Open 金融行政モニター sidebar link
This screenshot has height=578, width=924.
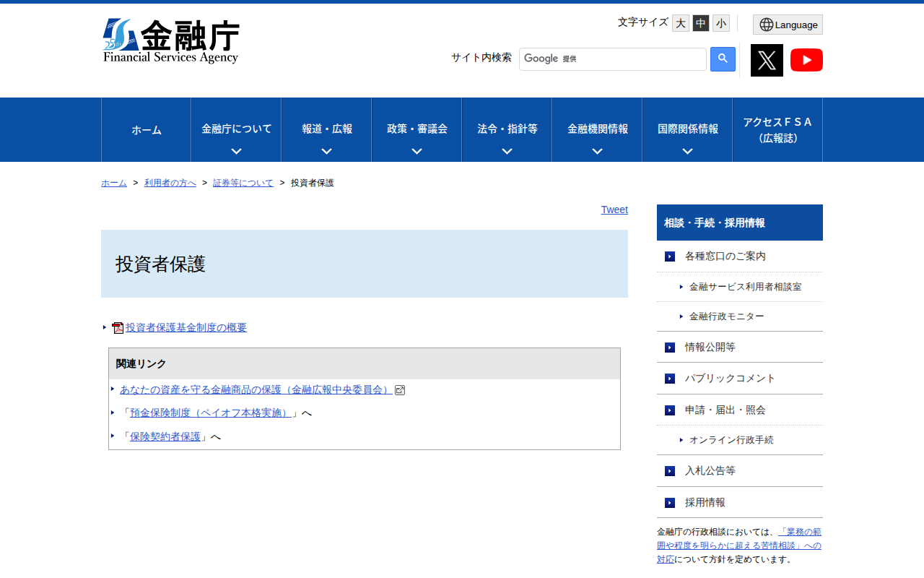pos(727,316)
